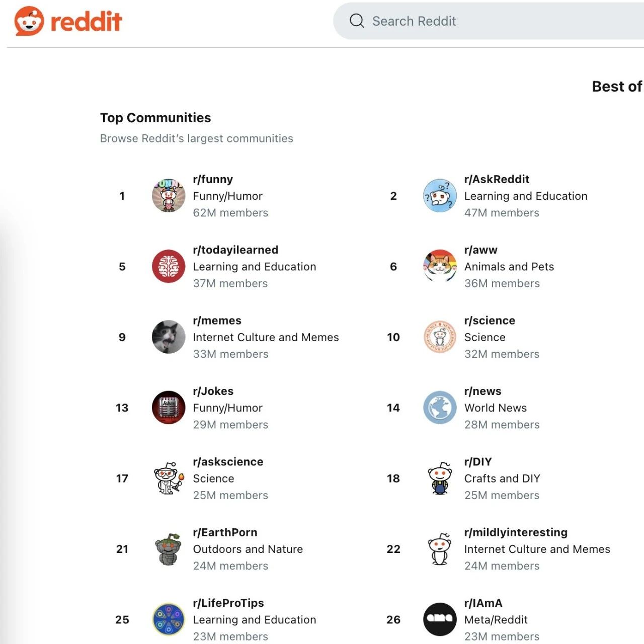Open the r/DIY overalls Snoo avatar
Viewport: 644px width, 644px height.
point(440,478)
